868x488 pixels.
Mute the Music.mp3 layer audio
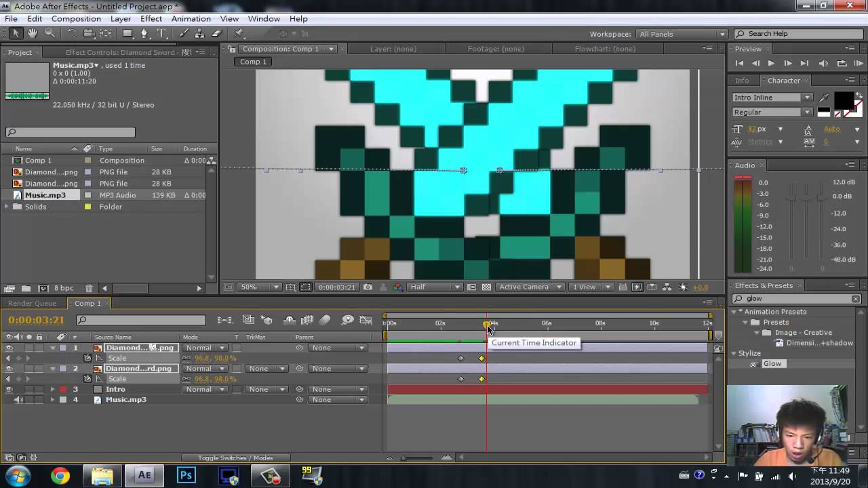coord(18,400)
